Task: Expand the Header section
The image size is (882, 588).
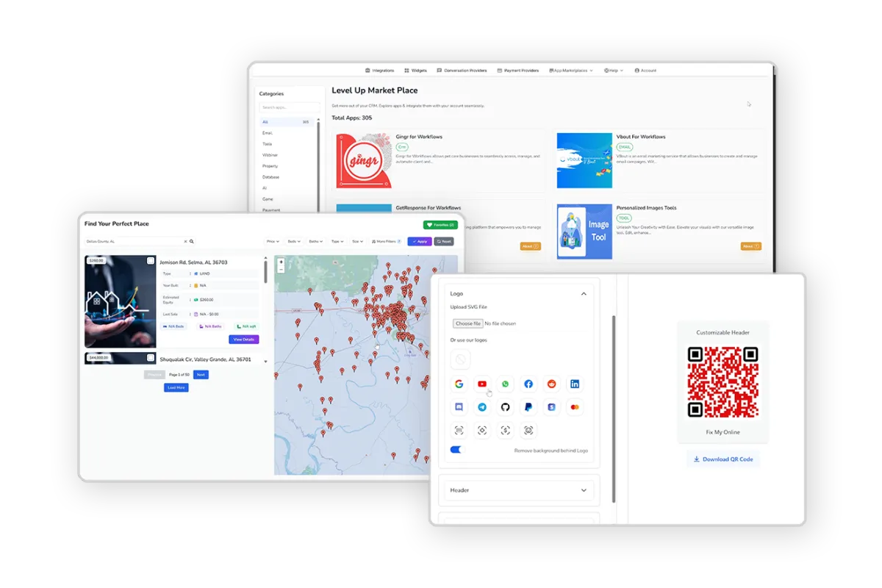Action: 584,490
